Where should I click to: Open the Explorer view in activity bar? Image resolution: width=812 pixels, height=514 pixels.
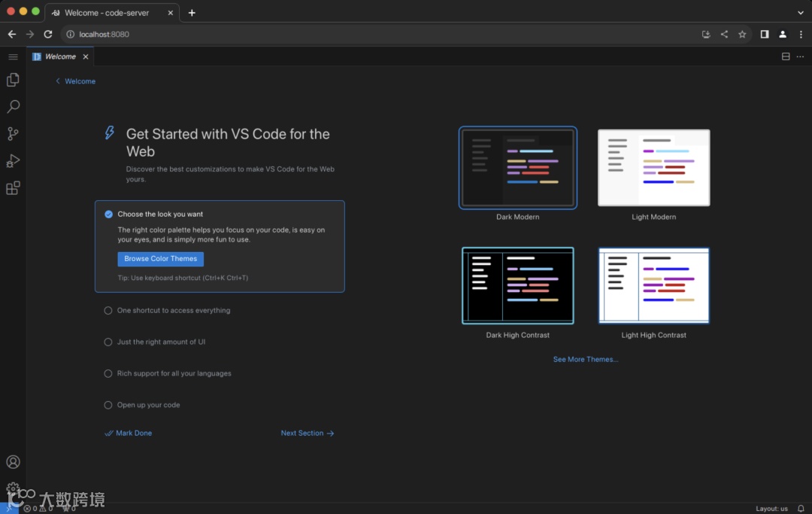tap(13, 80)
